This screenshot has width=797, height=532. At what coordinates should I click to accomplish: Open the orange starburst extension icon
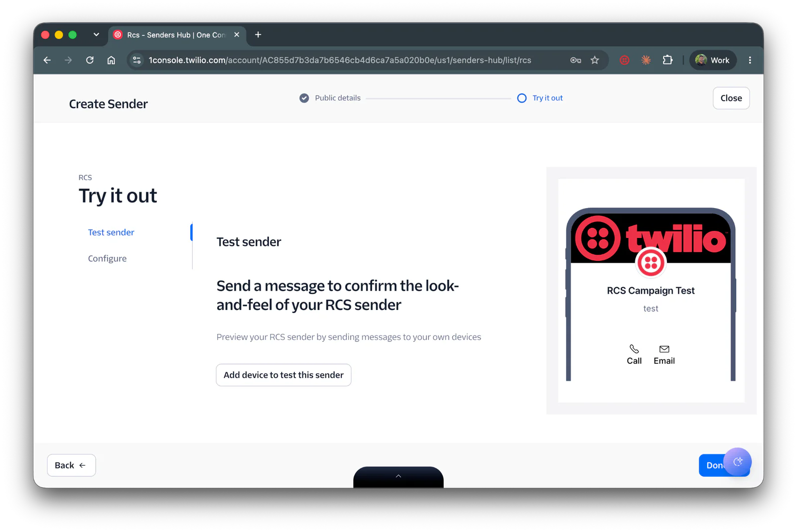[x=646, y=60]
